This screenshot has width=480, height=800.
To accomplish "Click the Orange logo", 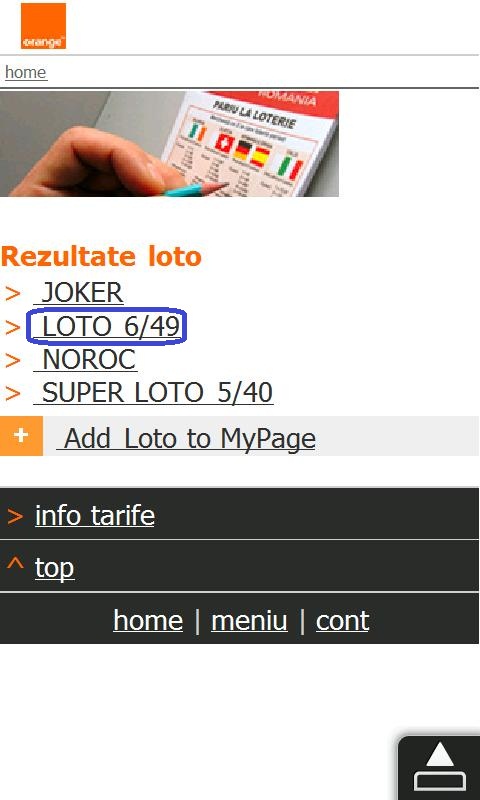I will (43, 26).
